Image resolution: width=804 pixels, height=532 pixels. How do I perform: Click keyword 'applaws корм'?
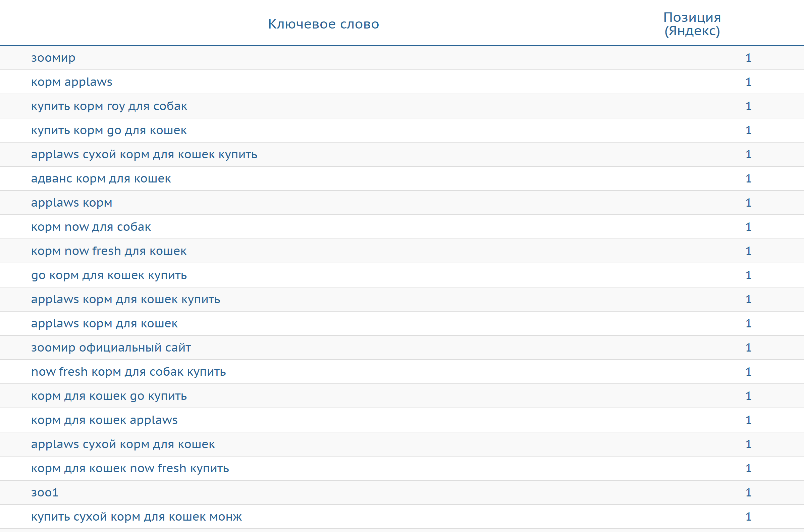point(71,203)
